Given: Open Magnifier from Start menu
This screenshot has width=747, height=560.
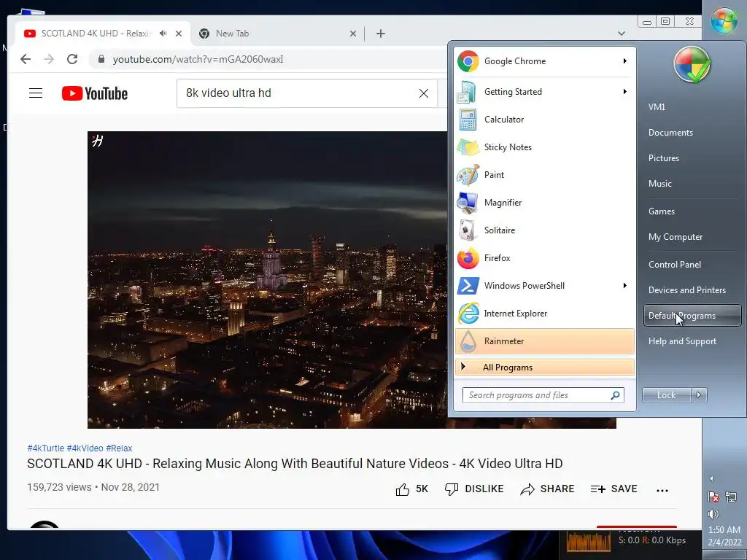Looking at the screenshot, I should 545,203.
